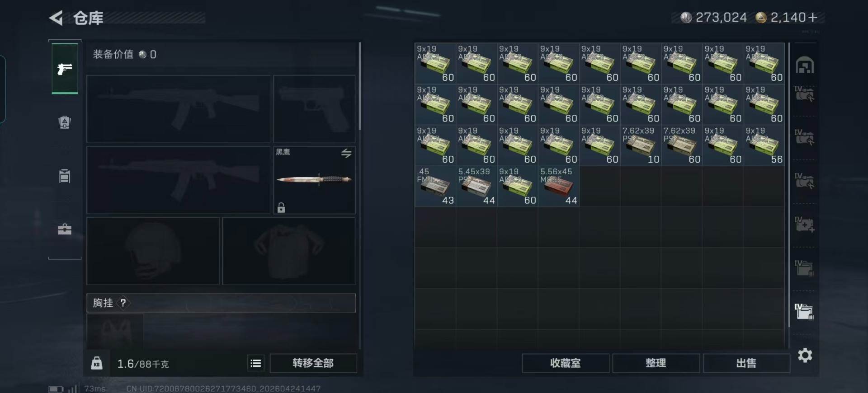Open the weapons loadout tab with gun icon
This screenshot has height=393, width=868.
tap(65, 69)
